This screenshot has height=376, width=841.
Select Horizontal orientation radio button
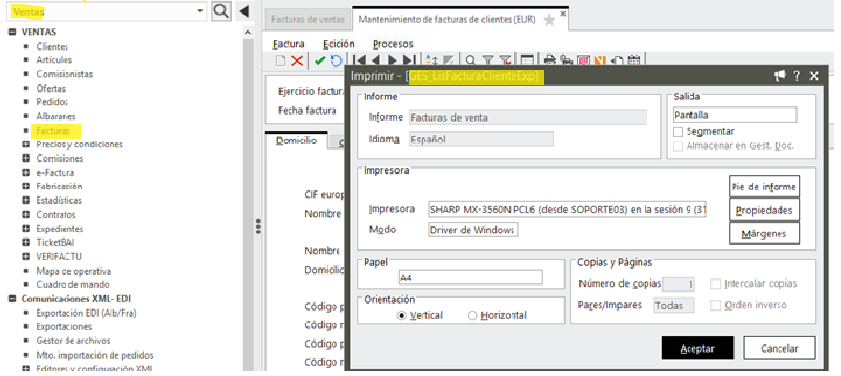pos(473,315)
